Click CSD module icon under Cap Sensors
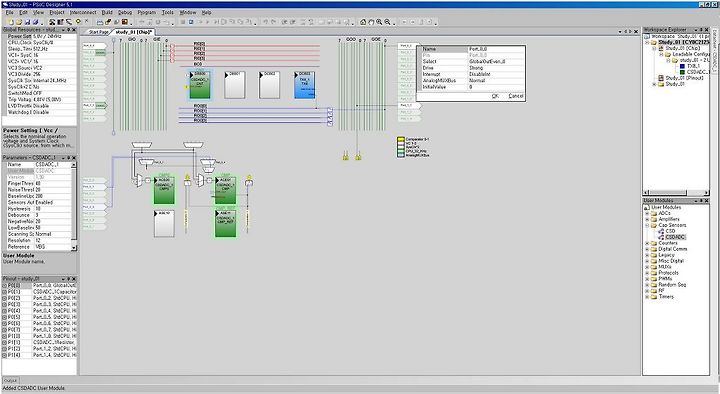This screenshot has width=720, height=394. [x=661, y=231]
